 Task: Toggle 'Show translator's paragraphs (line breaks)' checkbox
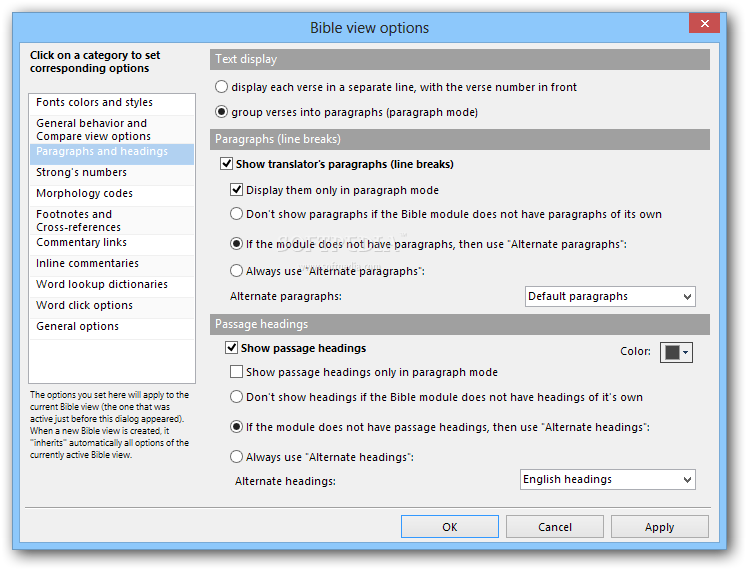[226, 164]
